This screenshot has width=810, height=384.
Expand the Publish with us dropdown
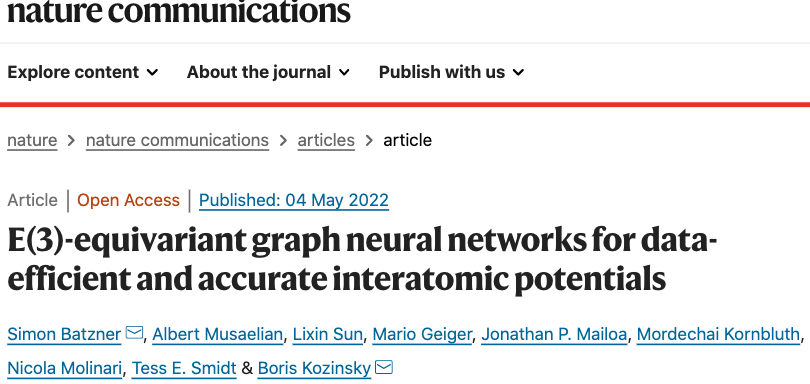coord(451,72)
